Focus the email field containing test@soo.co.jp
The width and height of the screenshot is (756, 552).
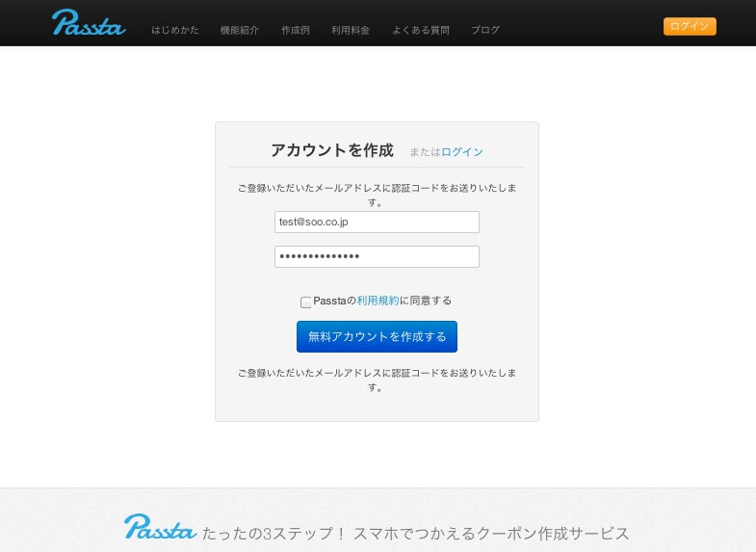(377, 222)
